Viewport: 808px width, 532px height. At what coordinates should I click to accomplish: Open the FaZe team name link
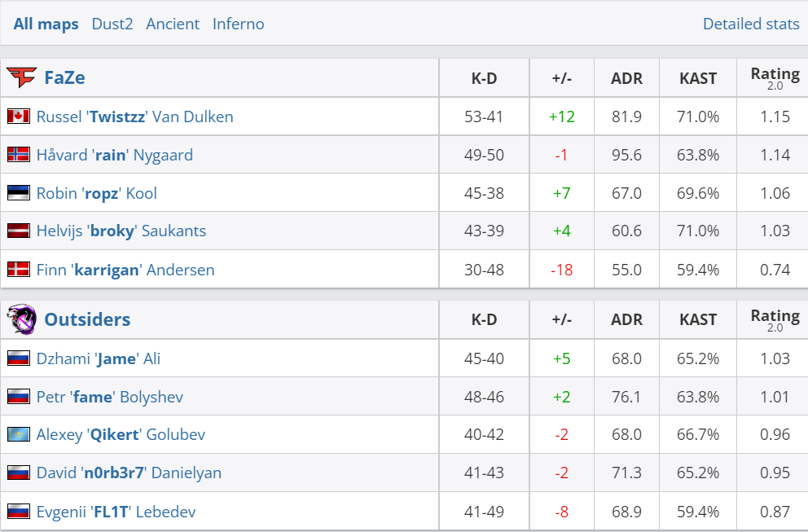pos(65,78)
